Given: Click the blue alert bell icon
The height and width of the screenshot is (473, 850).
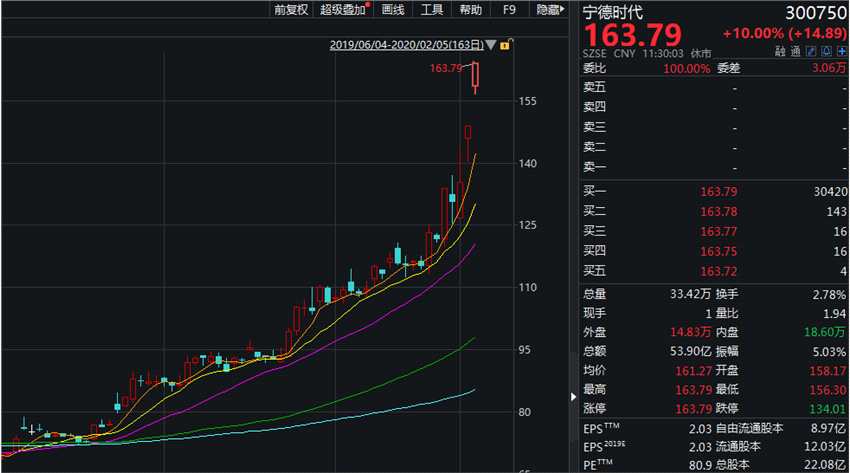Looking at the screenshot, I should pyautogui.click(x=826, y=51).
